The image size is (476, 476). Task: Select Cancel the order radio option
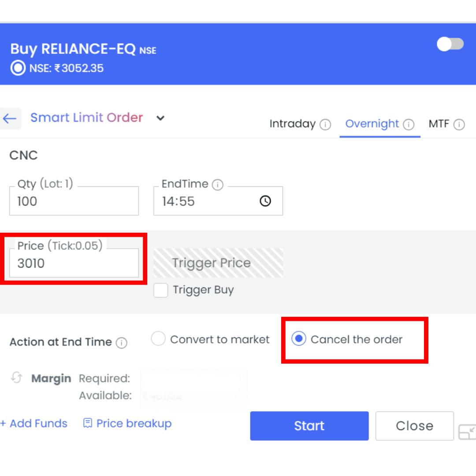click(299, 339)
